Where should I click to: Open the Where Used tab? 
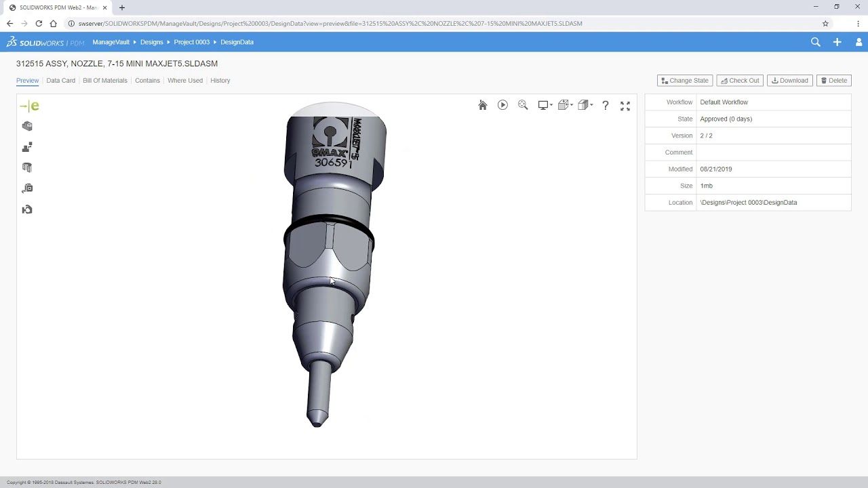[x=185, y=81]
